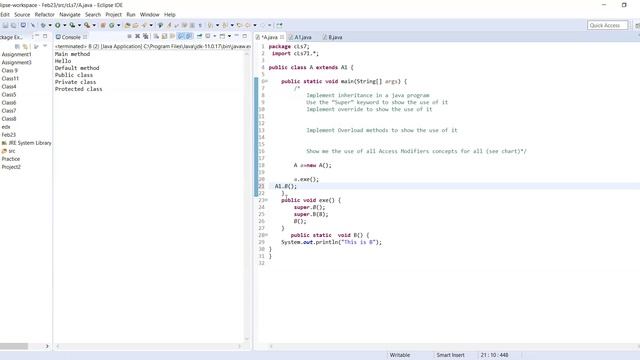
Task: Switch to the B.java editor tab
Action: pyautogui.click(x=335, y=37)
